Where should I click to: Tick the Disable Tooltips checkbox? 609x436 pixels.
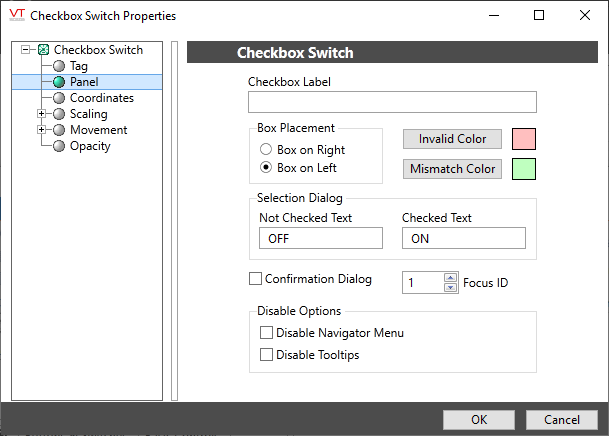tap(266, 354)
